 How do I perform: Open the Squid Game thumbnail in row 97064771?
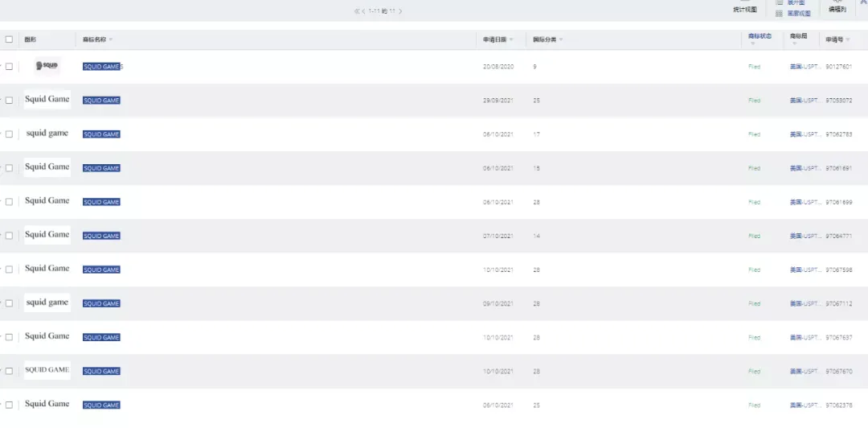coord(47,234)
